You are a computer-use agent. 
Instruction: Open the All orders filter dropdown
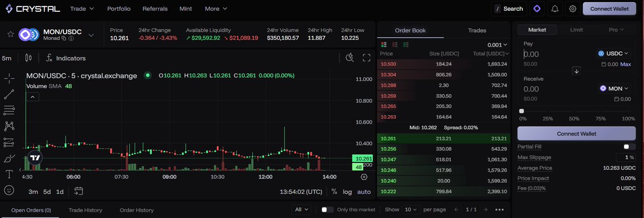coord(301,209)
